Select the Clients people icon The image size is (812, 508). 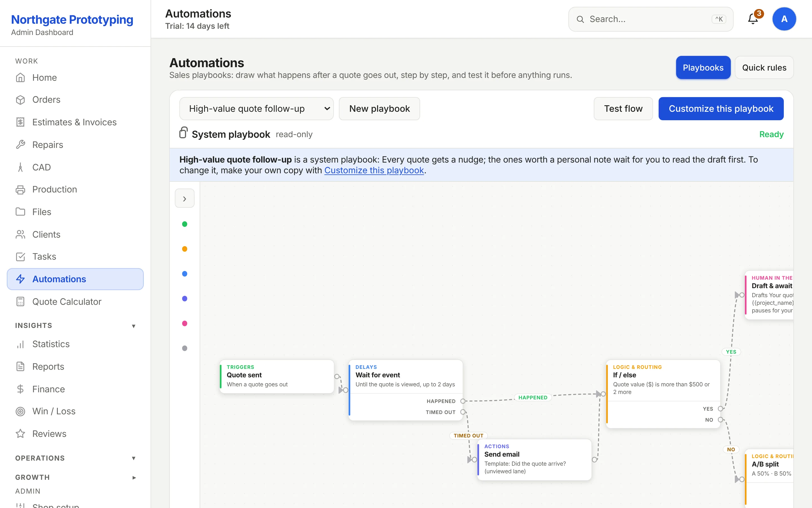(21, 235)
